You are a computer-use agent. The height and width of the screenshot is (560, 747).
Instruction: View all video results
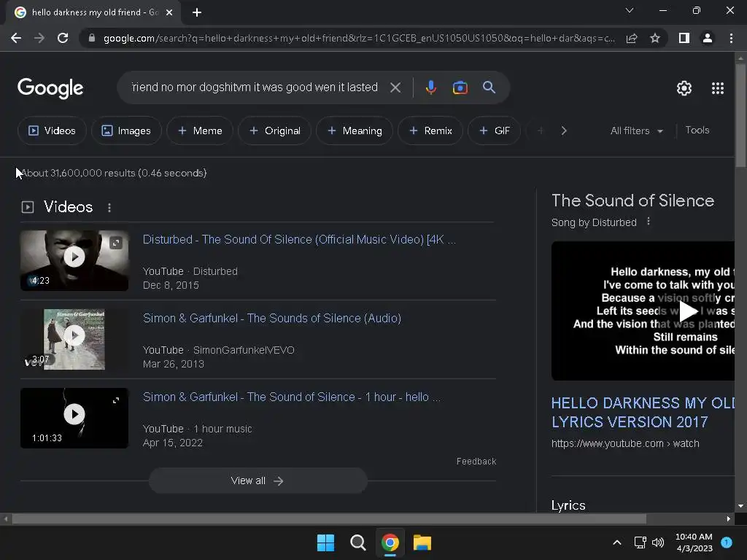point(258,481)
